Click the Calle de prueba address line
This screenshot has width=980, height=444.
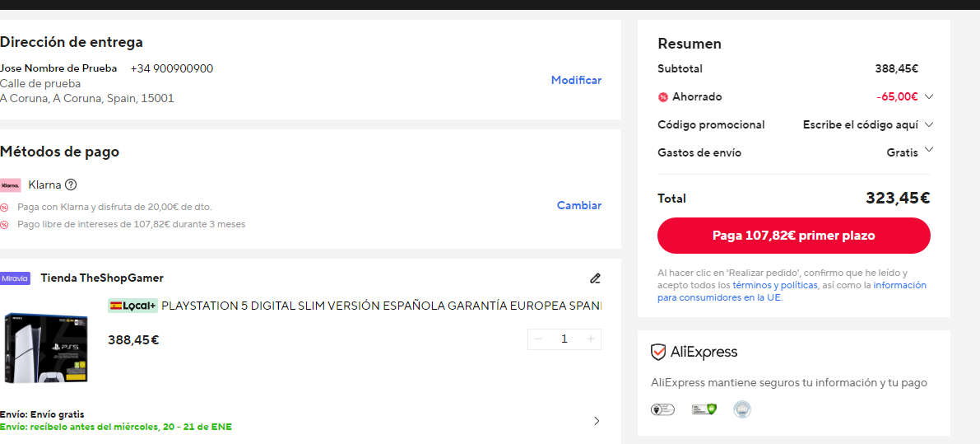click(40, 83)
